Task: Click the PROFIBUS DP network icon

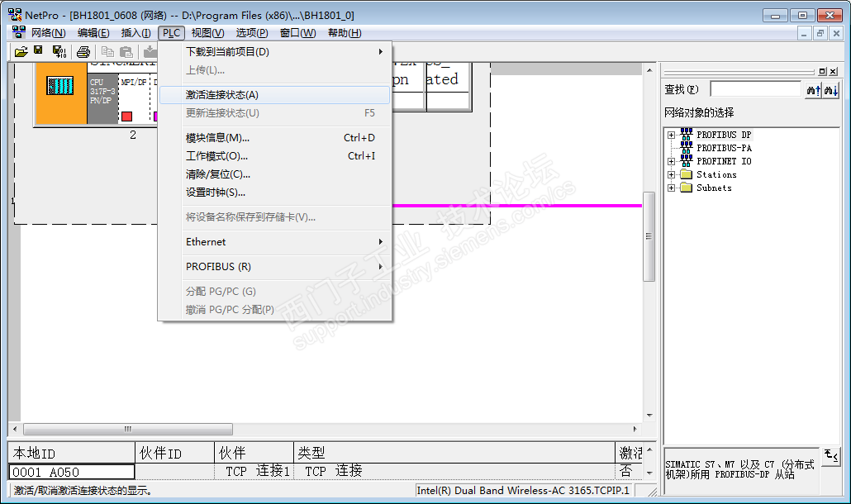Action: pos(687,134)
